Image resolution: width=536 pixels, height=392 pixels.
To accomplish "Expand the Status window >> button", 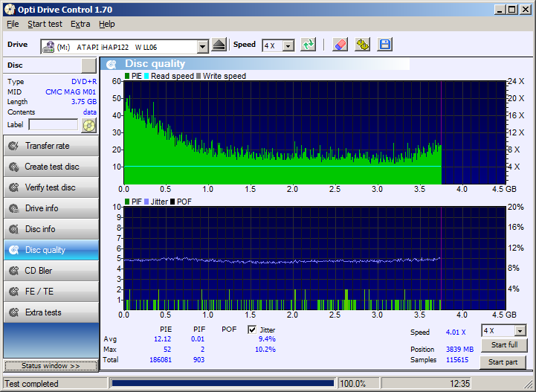I will point(51,366).
